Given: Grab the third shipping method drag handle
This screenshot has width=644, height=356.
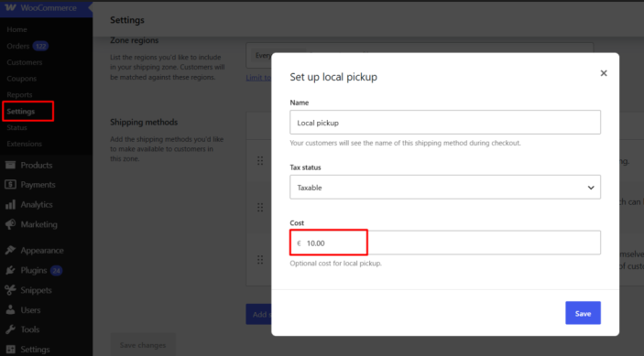Looking at the screenshot, I should [260, 259].
